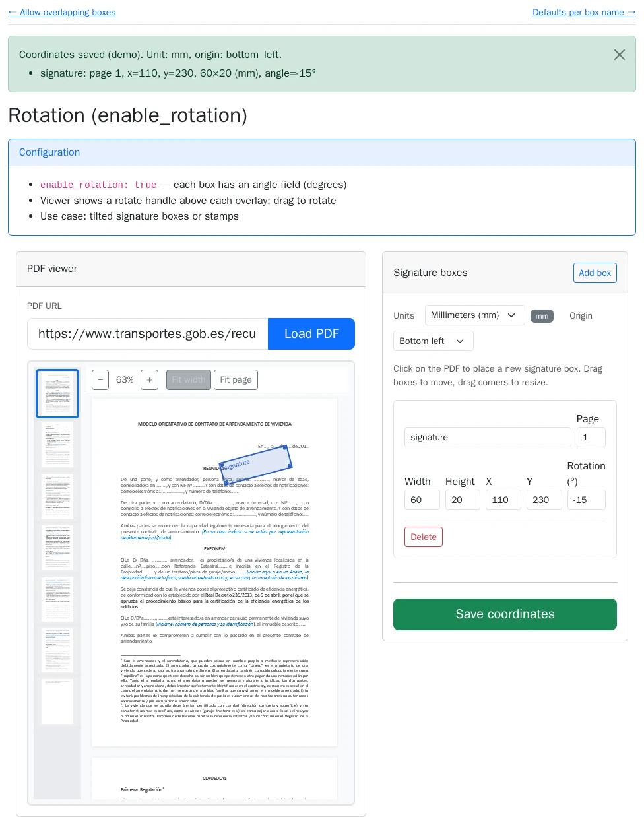Zoom in with the plus button
The width and height of the screenshot is (644, 817).
click(150, 380)
